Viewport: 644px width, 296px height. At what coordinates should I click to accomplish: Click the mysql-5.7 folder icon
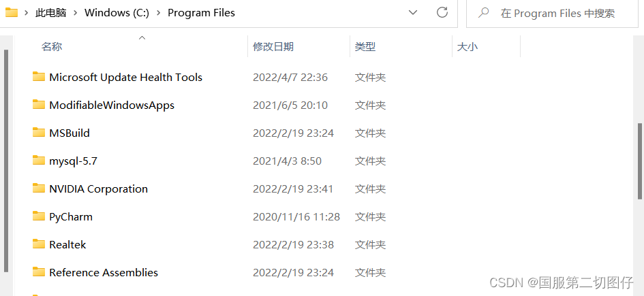[38, 161]
